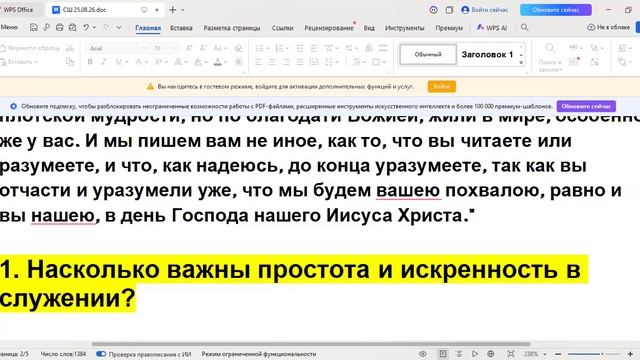Viewport: 640px width, 360px height.
Task: Open customize quick access toolbar chevron
Action: 119,27
